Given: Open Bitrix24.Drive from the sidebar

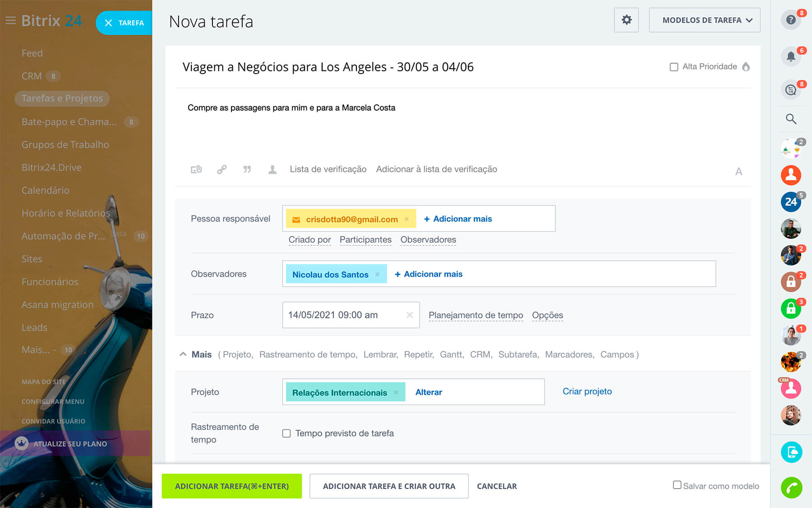Looking at the screenshot, I should 51,168.
